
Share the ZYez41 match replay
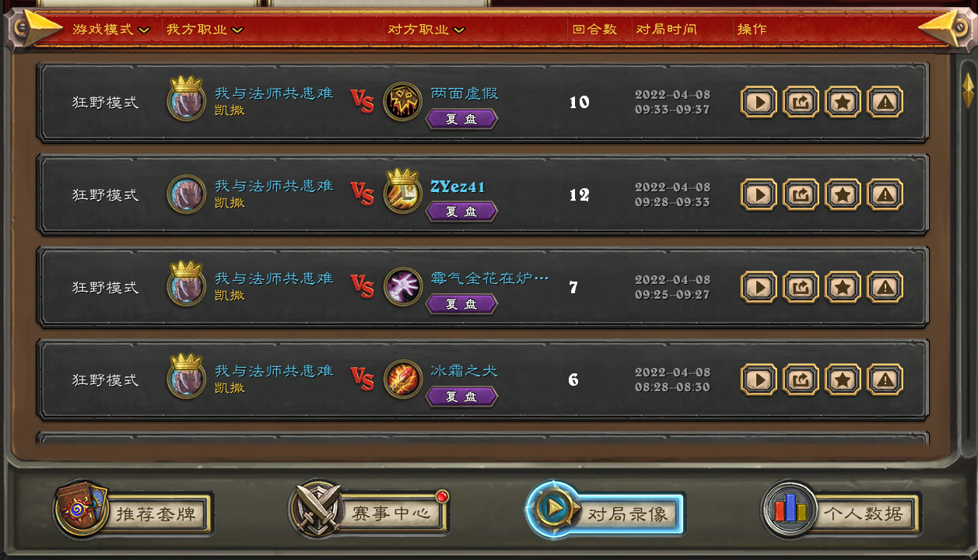point(801,194)
